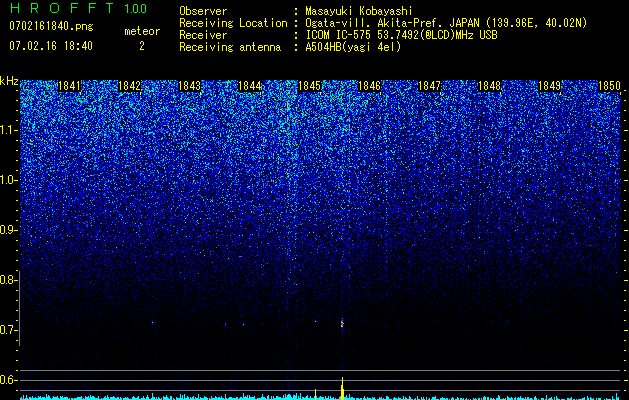Click the 0.9 kHz axis label
629x400 pixels.
point(8,230)
